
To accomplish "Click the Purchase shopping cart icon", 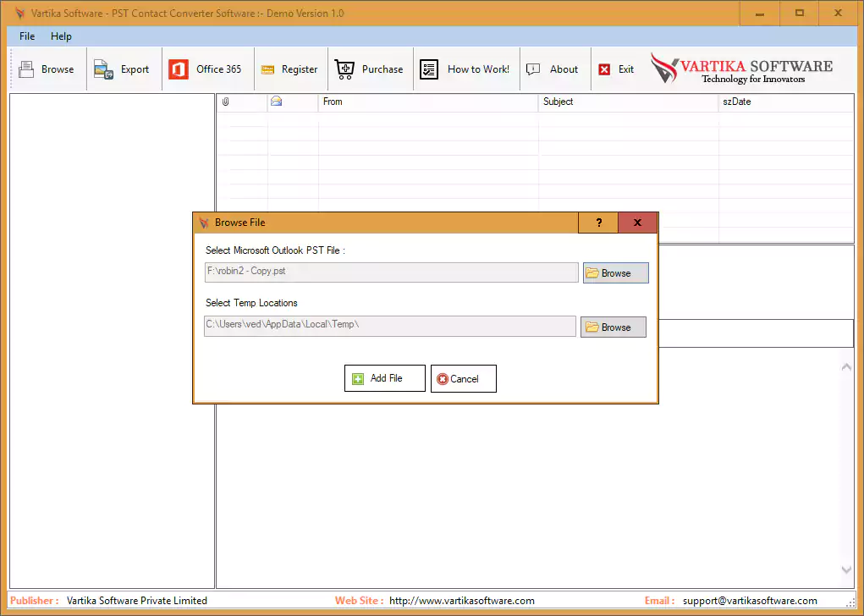I will 345,69.
